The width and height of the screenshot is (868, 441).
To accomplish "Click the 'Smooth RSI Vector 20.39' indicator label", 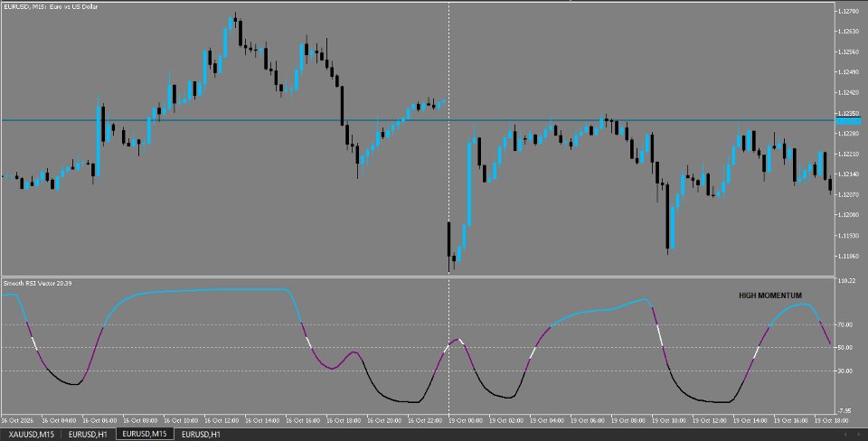I will [37, 283].
